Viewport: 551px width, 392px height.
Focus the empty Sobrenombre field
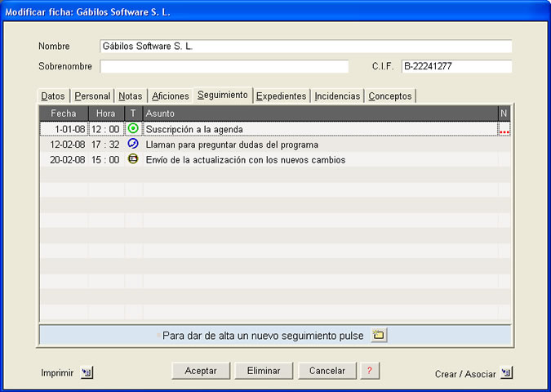pos(224,66)
